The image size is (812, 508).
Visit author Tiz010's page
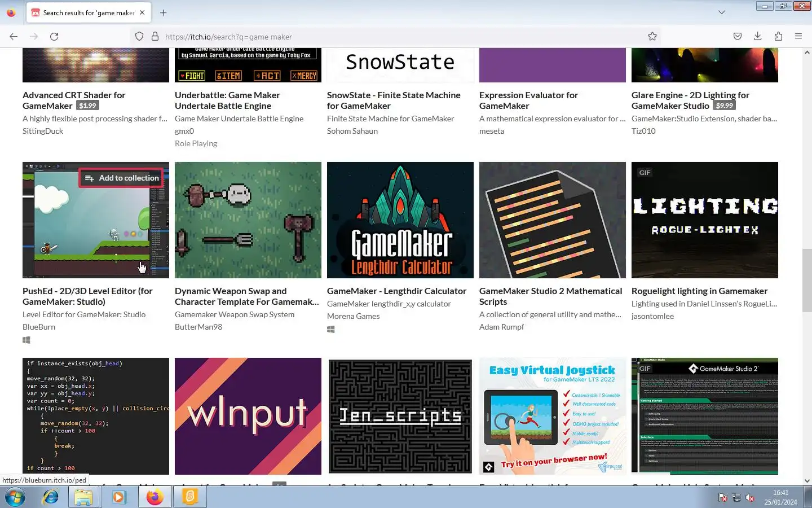point(643,131)
